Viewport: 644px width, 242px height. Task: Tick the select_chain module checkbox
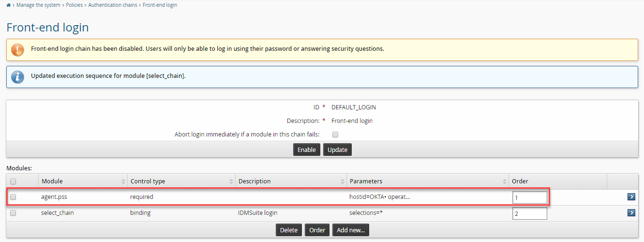pyautogui.click(x=13, y=213)
